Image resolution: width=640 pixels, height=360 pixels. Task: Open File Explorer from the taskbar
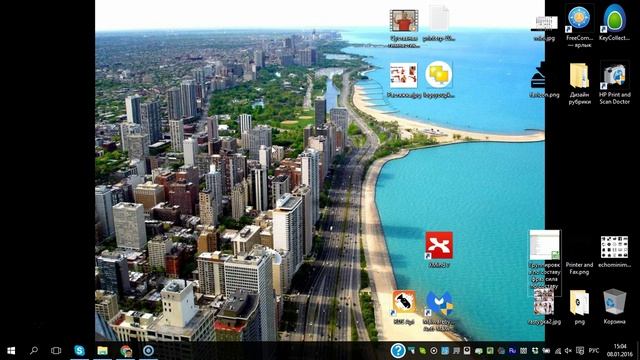102,351
